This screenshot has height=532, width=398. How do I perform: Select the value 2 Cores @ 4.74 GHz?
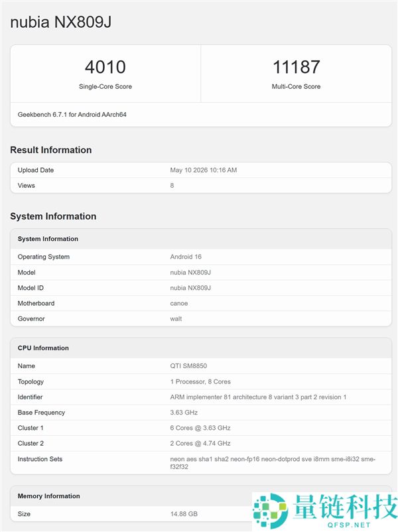[200, 444]
